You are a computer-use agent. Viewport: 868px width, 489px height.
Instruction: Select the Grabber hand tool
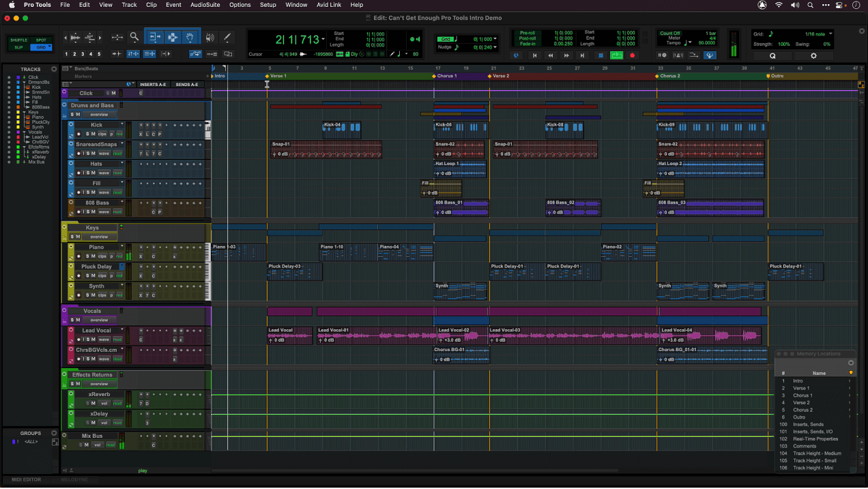point(190,38)
